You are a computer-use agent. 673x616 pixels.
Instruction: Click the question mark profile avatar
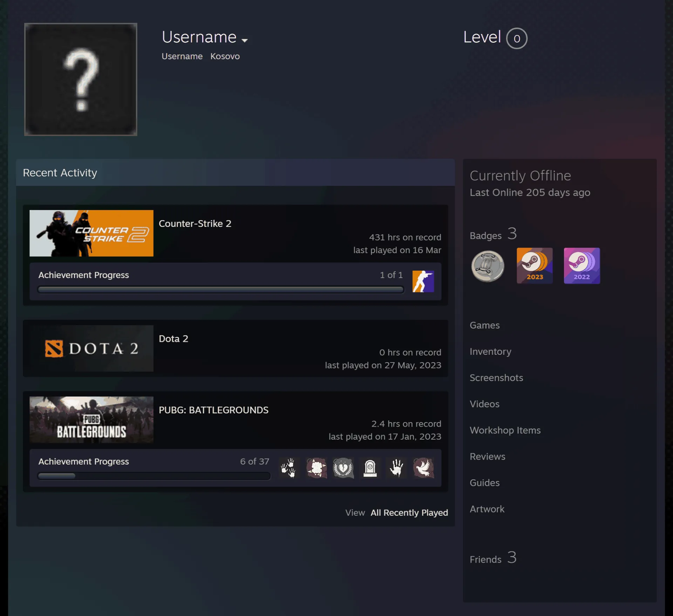click(81, 79)
